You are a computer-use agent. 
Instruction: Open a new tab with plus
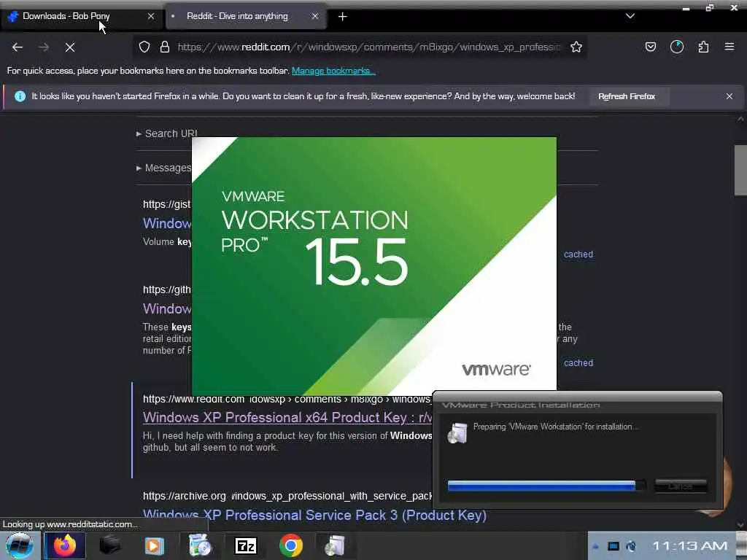click(x=342, y=17)
